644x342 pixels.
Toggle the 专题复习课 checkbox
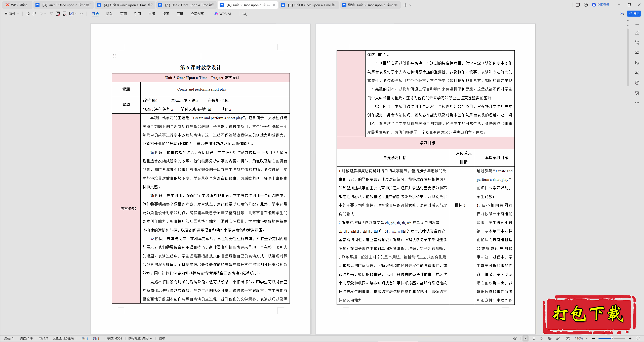228,101
